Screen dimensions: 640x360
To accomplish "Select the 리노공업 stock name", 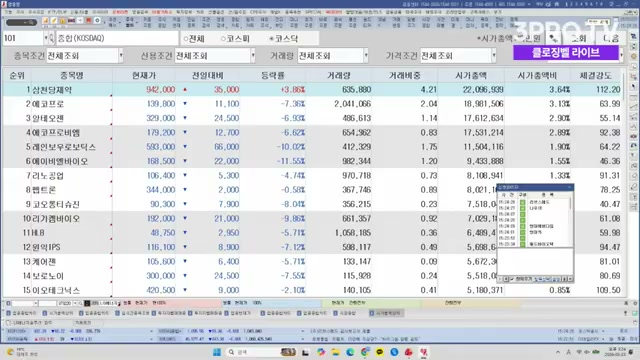I will [48, 176].
